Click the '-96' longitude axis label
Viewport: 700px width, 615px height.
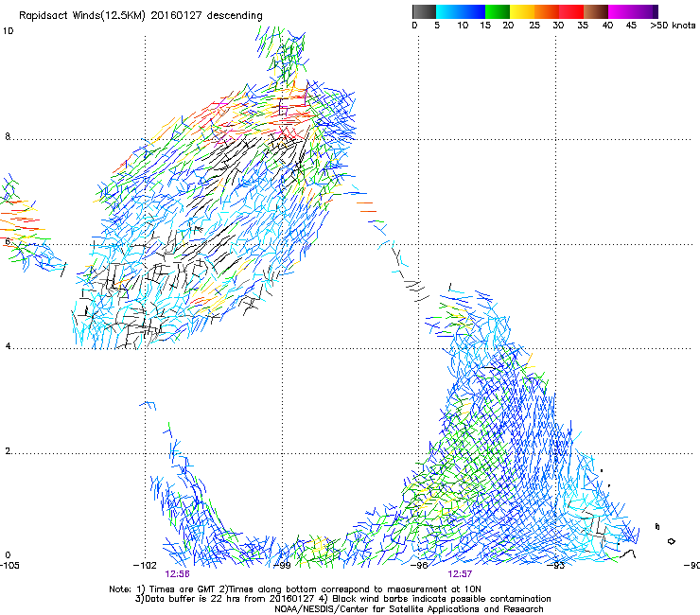pos(419,566)
